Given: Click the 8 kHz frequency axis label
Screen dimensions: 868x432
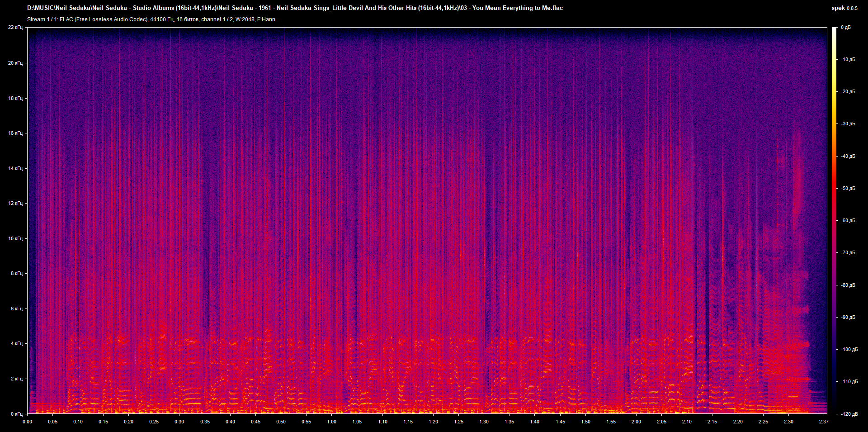Looking at the screenshot, I should [17, 273].
